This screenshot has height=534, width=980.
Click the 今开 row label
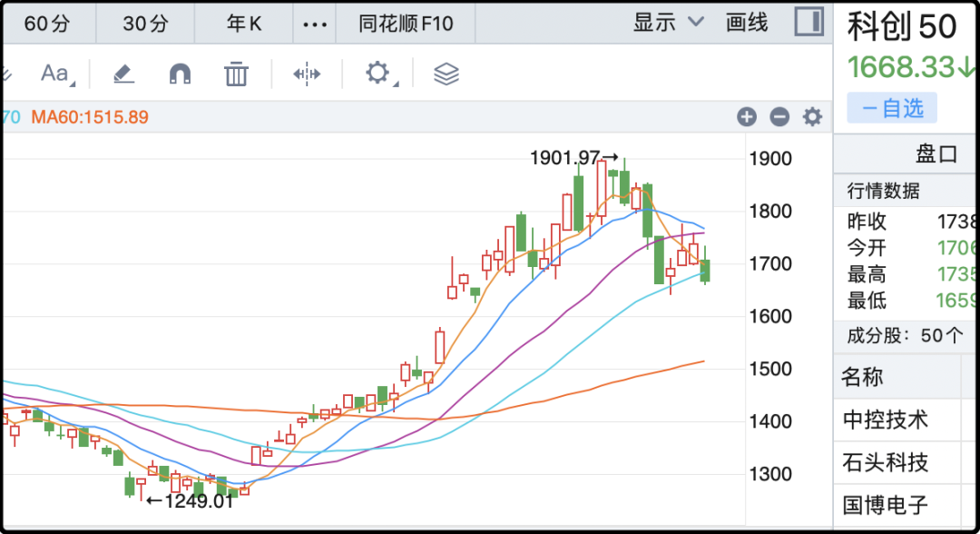click(x=867, y=248)
